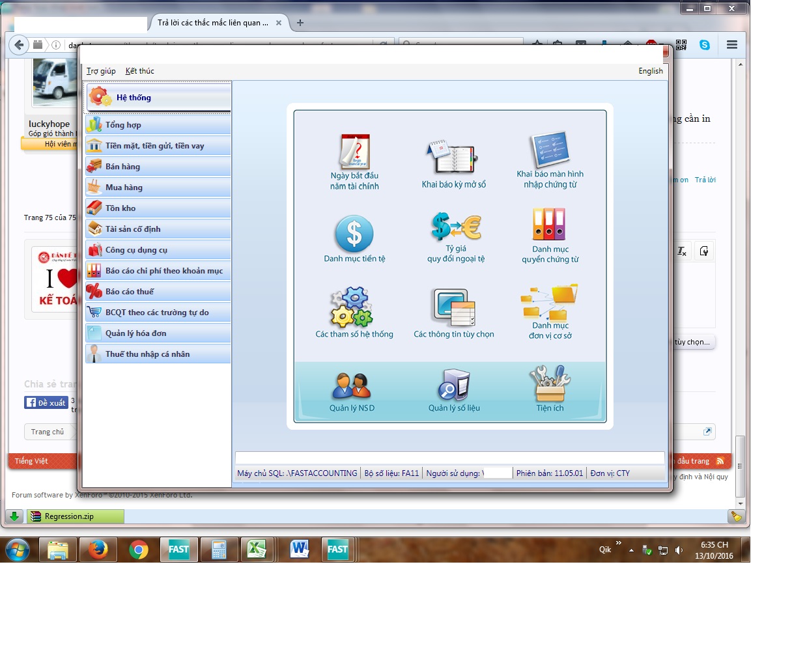Open Excel from the Windows taskbar
Screen dimensions: 792x672
point(257,550)
